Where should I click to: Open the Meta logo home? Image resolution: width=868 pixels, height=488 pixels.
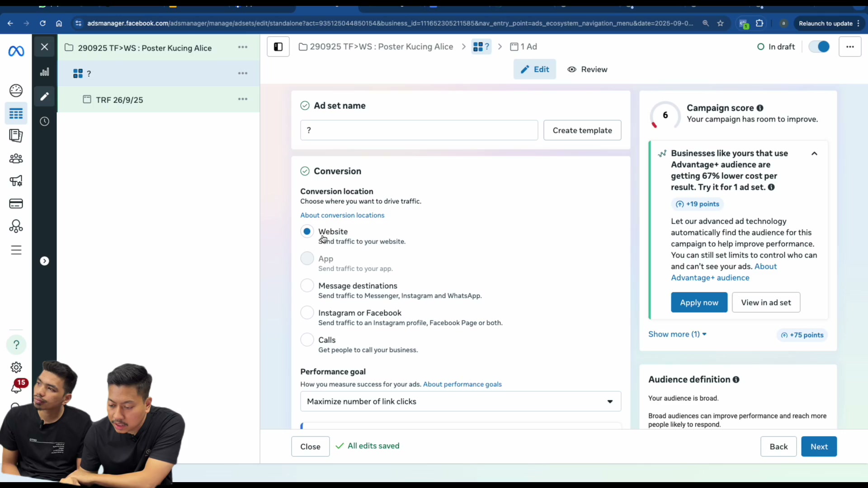(x=16, y=52)
